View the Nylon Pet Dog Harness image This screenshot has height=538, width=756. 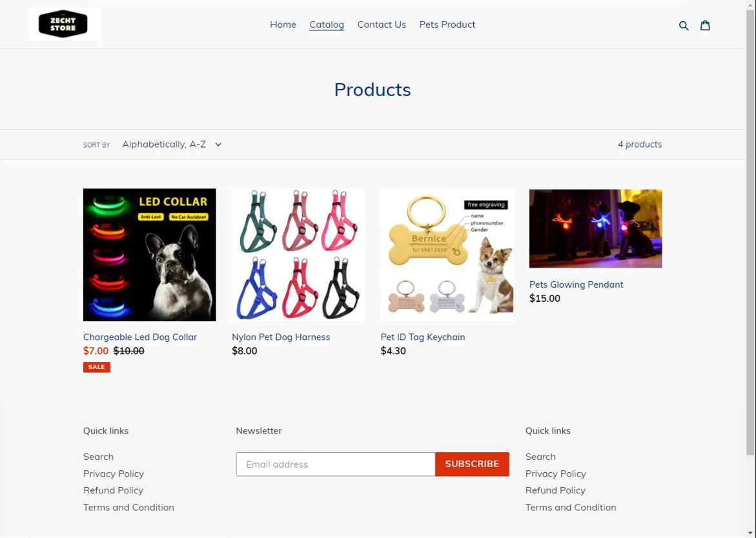[x=298, y=255]
